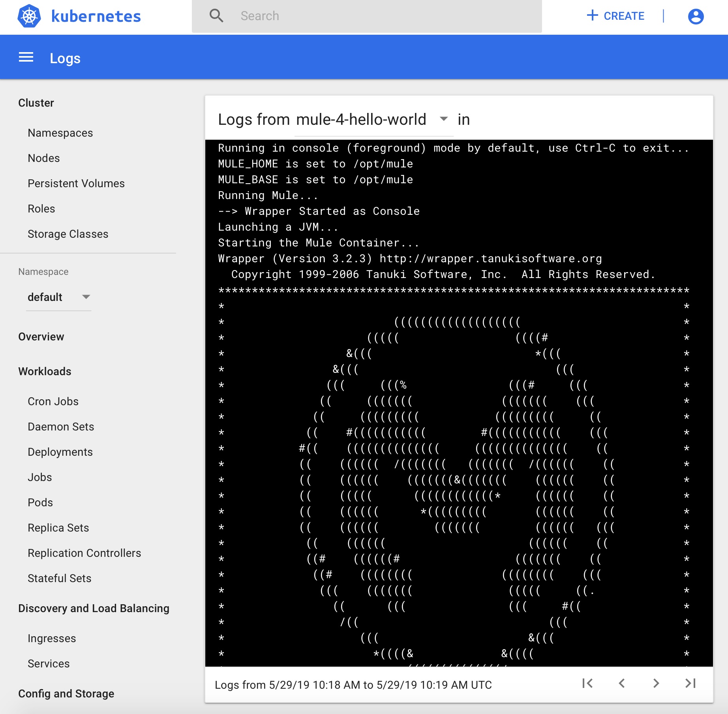Click log line 'Running Mule...'
The width and height of the screenshot is (728, 714).
click(x=268, y=195)
